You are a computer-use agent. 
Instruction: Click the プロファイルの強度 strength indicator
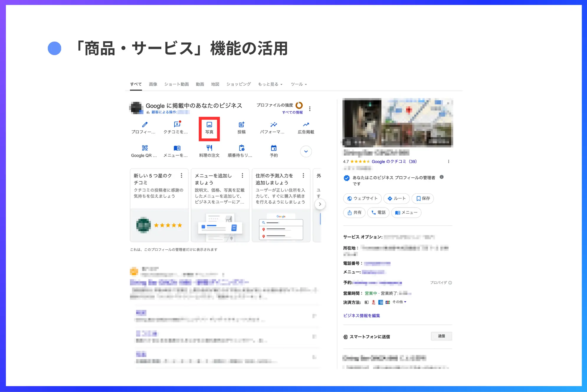pyautogui.click(x=299, y=105)
